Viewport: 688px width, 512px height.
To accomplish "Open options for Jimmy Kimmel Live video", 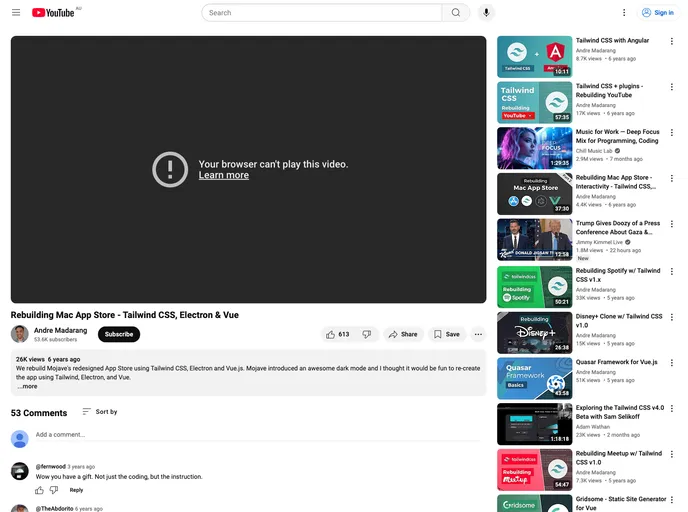I will click(672, 224).
